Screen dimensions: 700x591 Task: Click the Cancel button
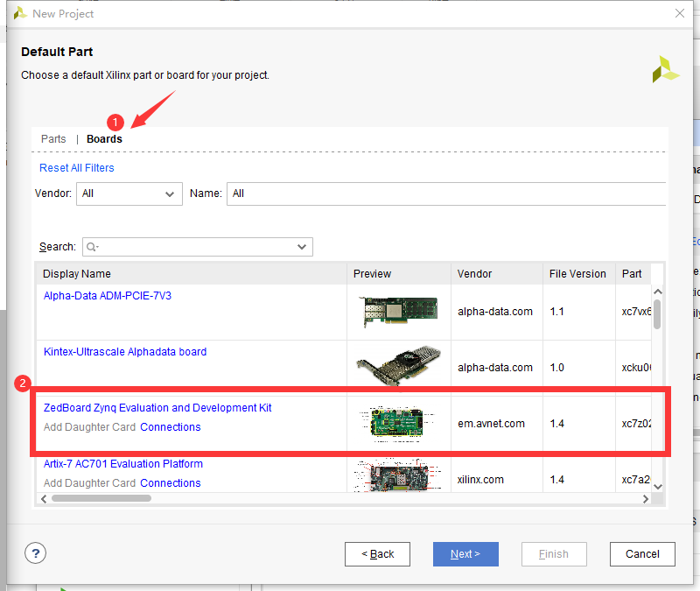pyautogui.click(x=642, y=554)
